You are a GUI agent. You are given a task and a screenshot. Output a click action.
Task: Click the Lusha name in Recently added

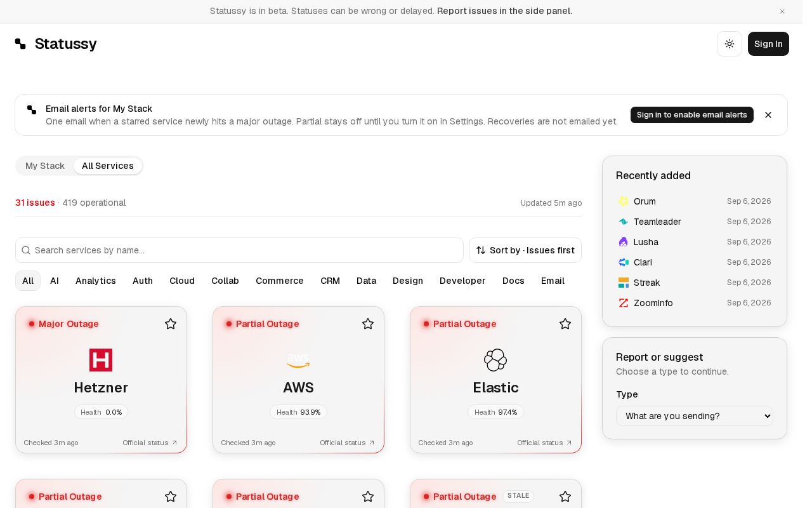click(646, 242)
